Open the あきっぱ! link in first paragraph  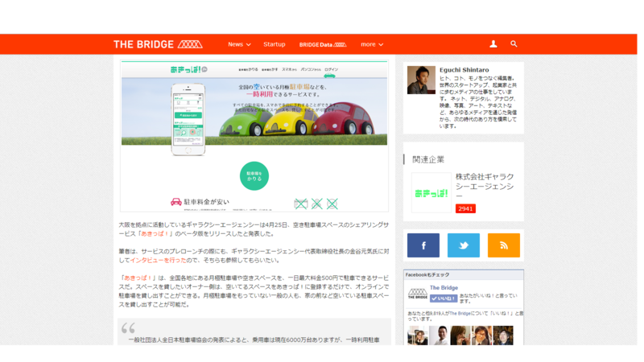click(155, 233)
